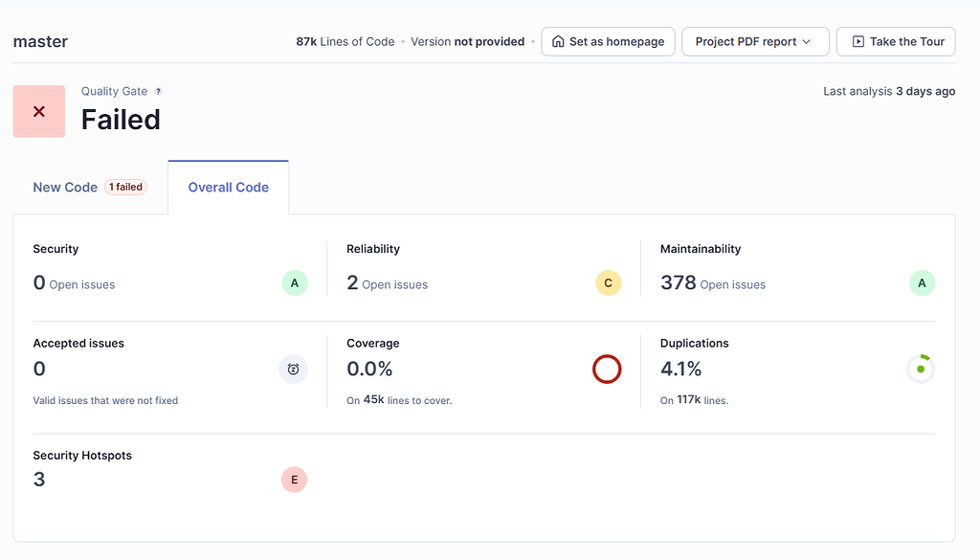Click the 1 failed badge on New Code
The width and height of the screenshot is (980, 560).
click(125, 187)
